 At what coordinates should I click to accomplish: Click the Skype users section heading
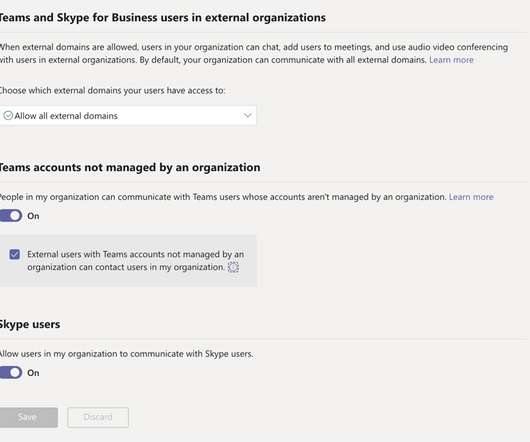click(x=30, y=324)
